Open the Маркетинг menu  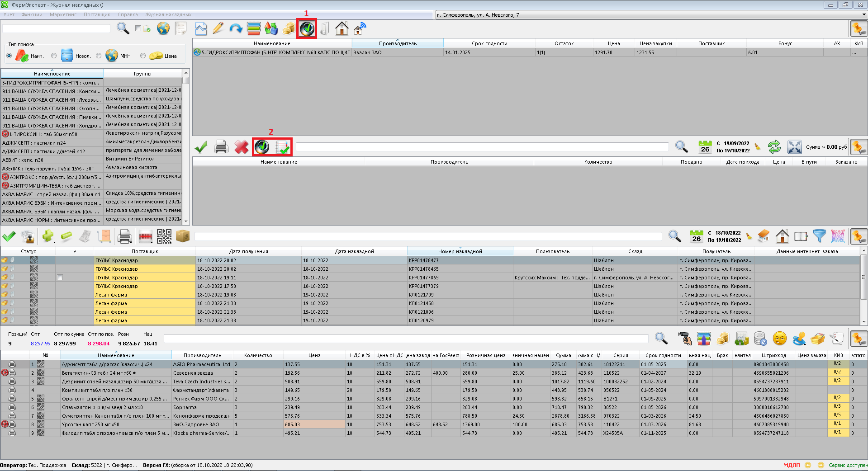tap(63, 14)
